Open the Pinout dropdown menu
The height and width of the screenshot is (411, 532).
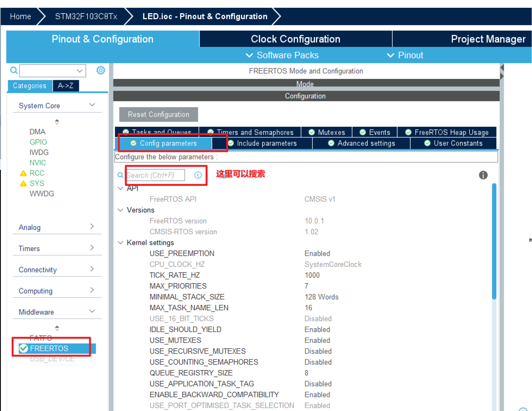[x=405, y=55]
